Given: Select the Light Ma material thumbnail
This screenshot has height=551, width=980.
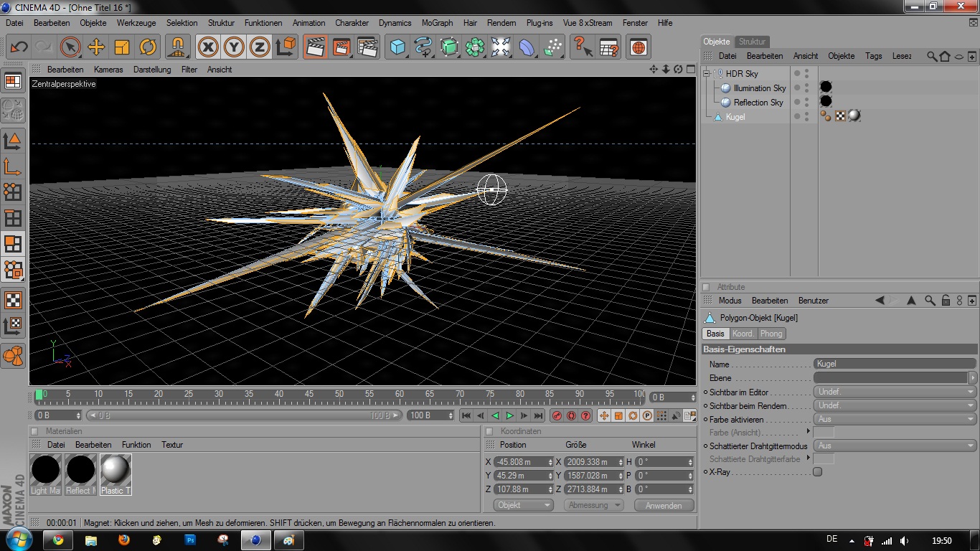Looking at the screenshot, I should click(45, 474).
